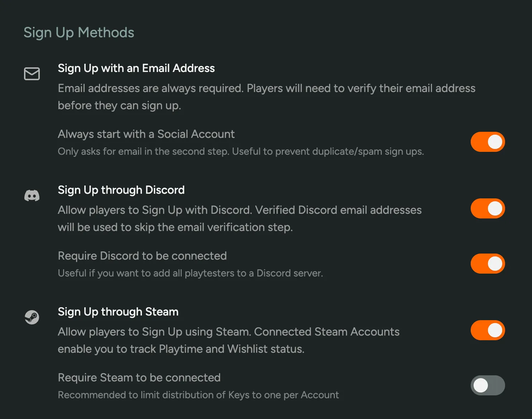Select the Sign Up with an Email Address label
This screenshot has width=532, height=419.
136,68
